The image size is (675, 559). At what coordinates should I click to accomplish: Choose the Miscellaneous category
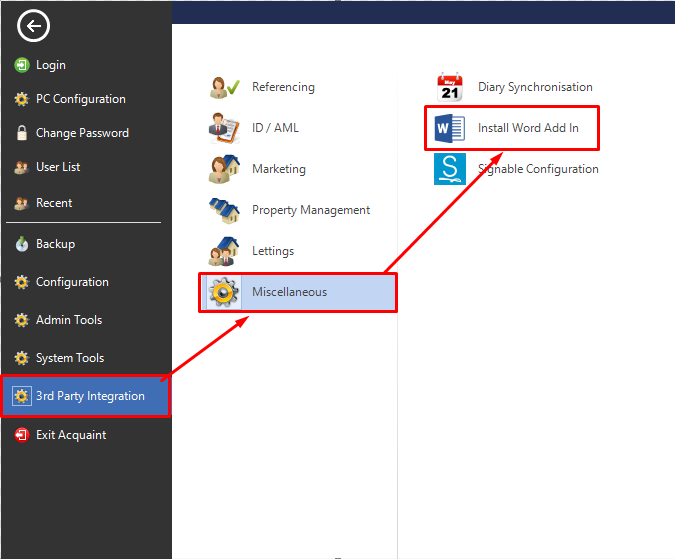289,292
